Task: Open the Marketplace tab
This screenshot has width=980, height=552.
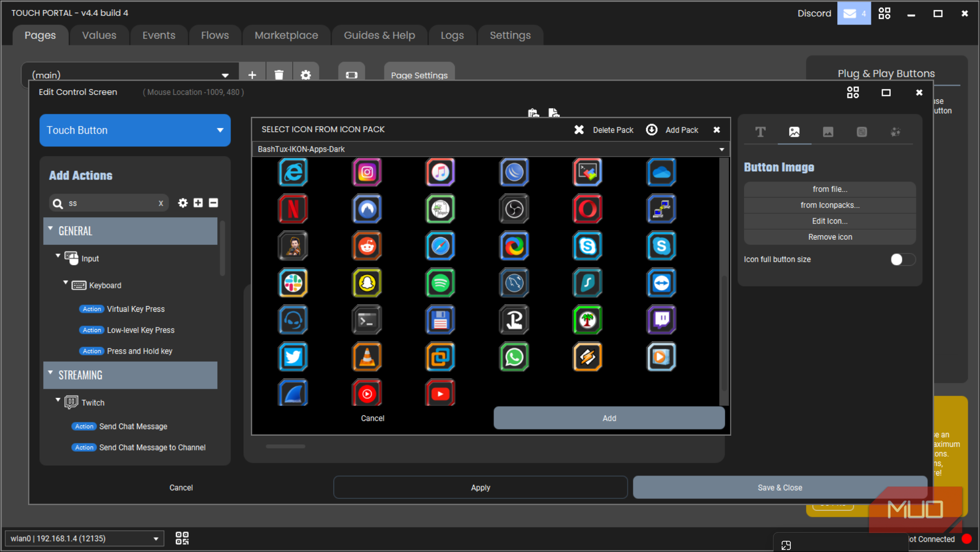Action: click(x=286, y=35)
